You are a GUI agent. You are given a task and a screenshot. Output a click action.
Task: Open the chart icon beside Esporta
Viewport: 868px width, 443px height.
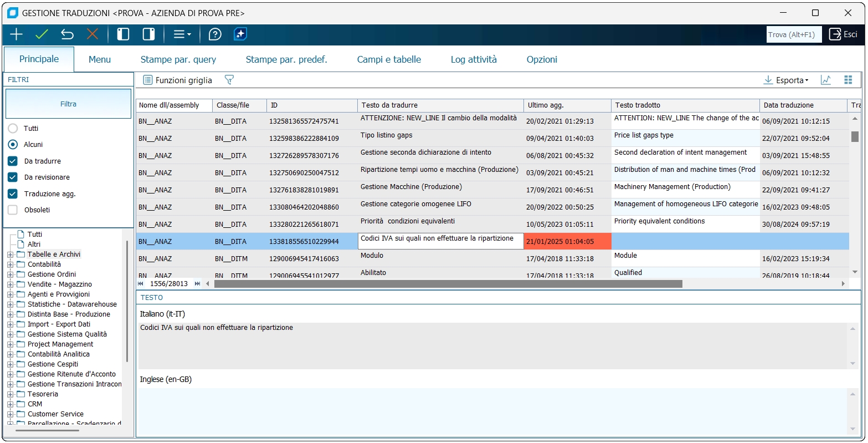pos(825,80)
